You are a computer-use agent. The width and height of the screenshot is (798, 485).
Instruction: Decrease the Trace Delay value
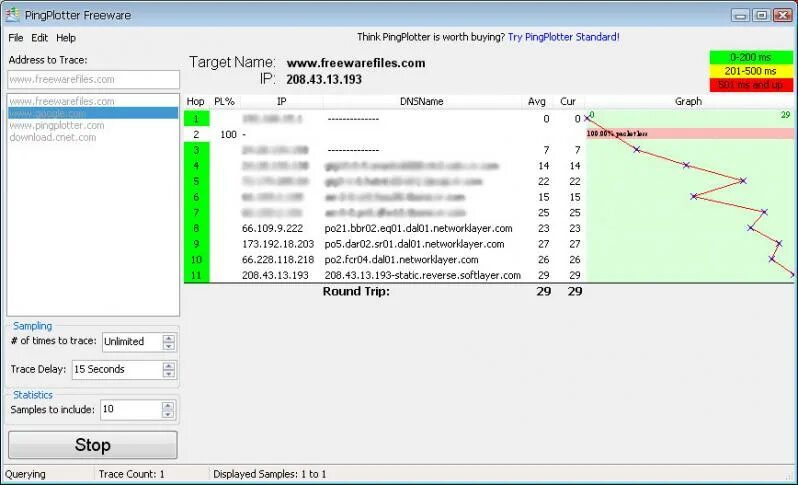tap(168, 374)
